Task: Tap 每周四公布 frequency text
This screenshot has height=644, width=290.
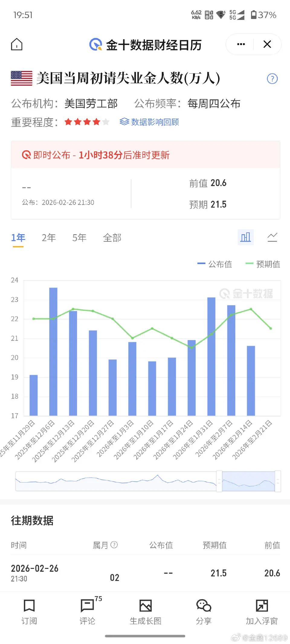Action: 214,104
